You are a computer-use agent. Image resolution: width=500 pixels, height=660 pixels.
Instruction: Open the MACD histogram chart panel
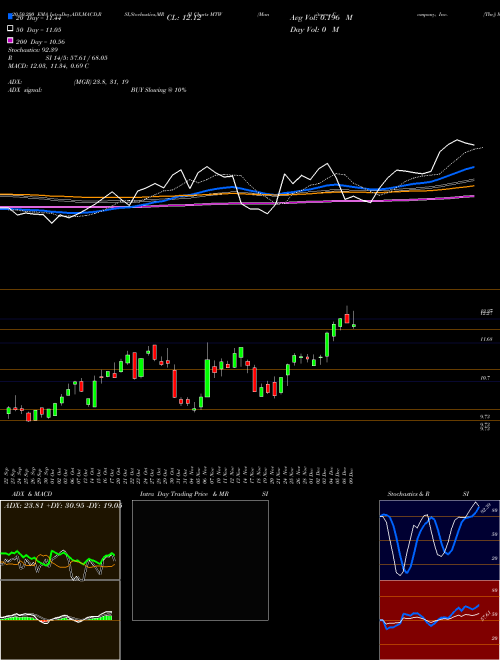click(x=60, y=620)
